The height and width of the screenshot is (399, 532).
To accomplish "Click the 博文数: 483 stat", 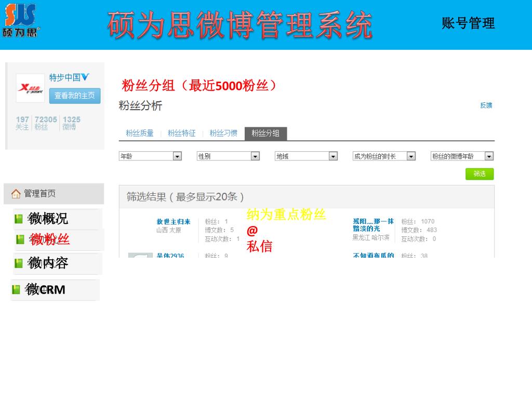I will tap(419, 230).
